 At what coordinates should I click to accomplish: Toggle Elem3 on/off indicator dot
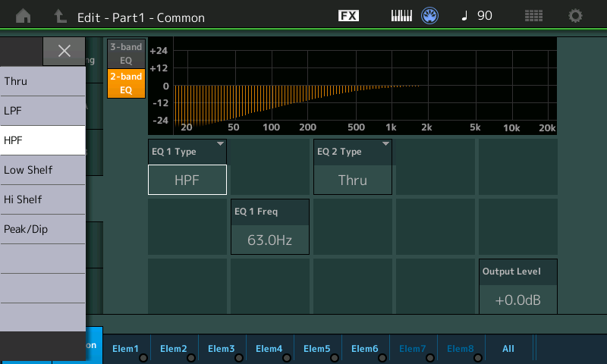point(239,358)
